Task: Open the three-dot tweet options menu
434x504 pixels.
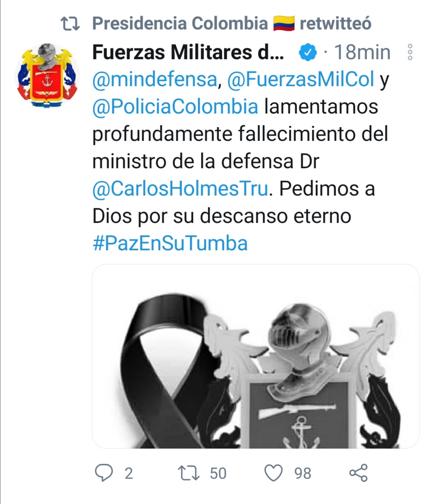Action: click(x=410, y=52)
